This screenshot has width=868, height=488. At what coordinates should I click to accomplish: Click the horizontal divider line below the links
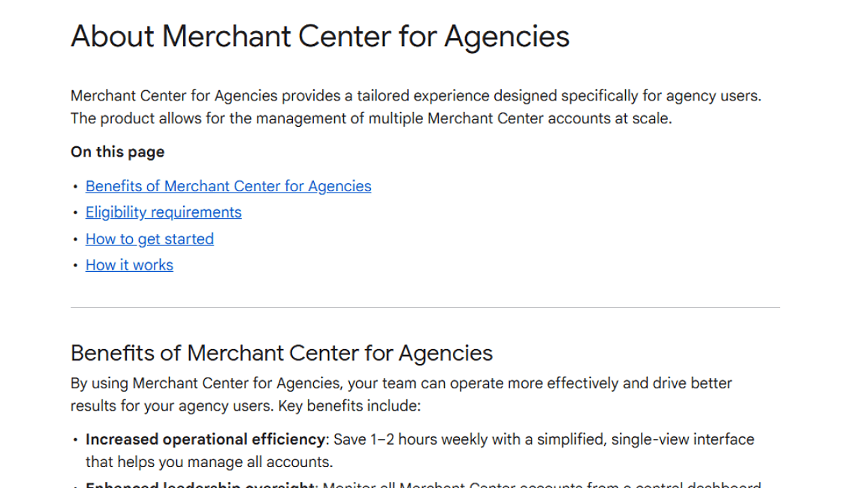click(x=425, y=308)
